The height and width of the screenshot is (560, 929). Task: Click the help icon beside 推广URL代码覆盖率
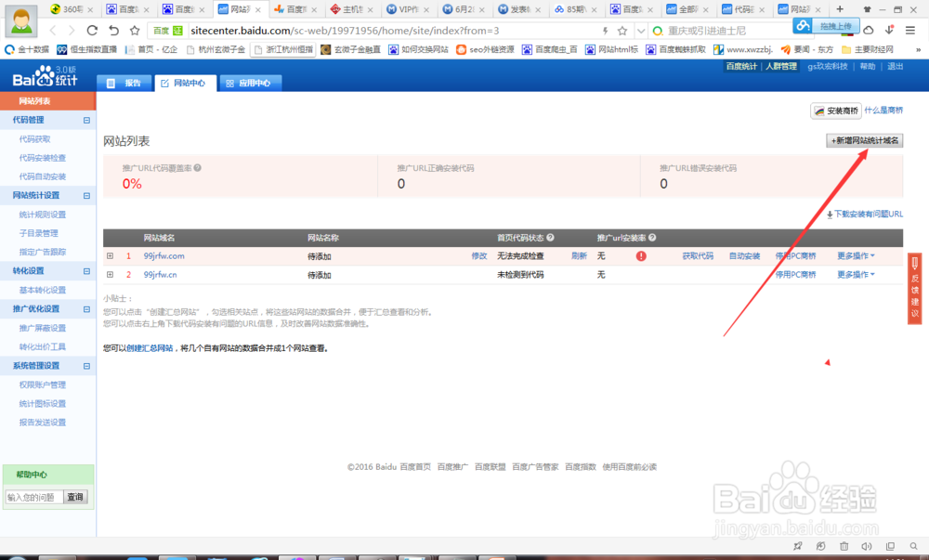point(197,167)
